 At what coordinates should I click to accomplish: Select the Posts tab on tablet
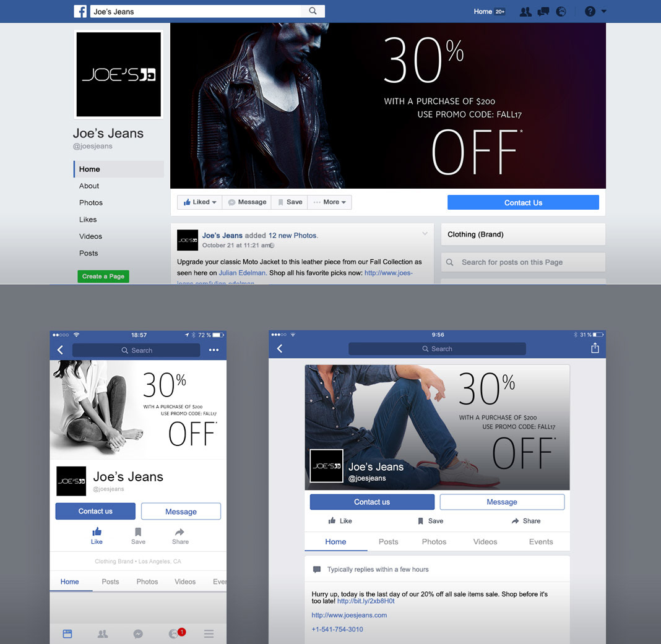(388, 542)
